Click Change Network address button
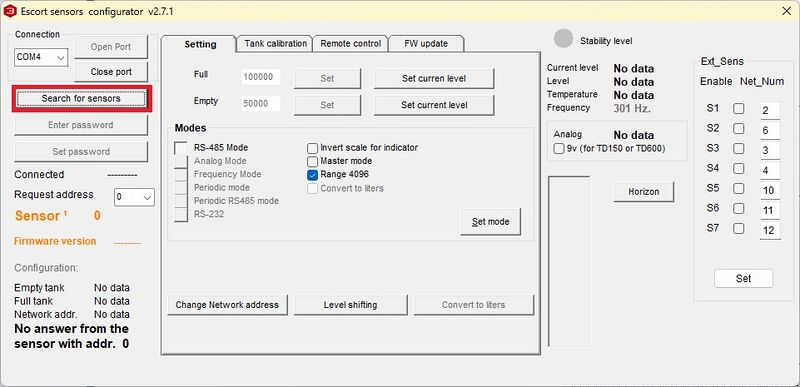 228,305
